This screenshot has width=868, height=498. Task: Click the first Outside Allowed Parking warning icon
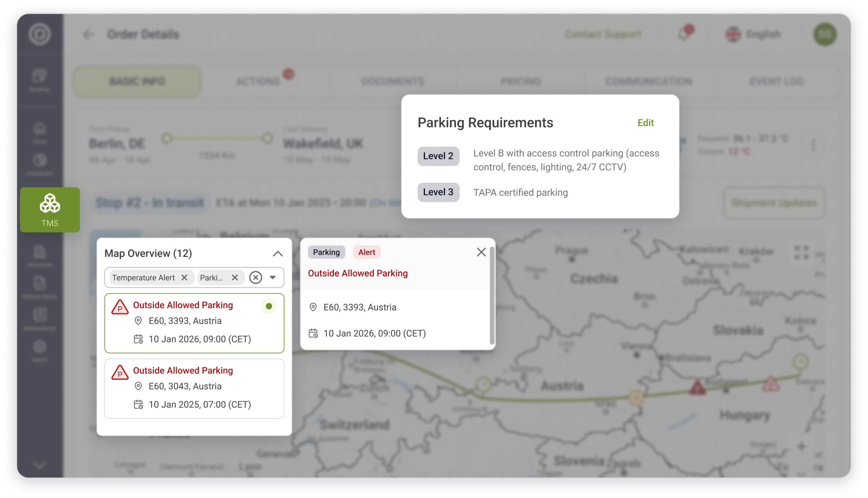coord(120,307)
